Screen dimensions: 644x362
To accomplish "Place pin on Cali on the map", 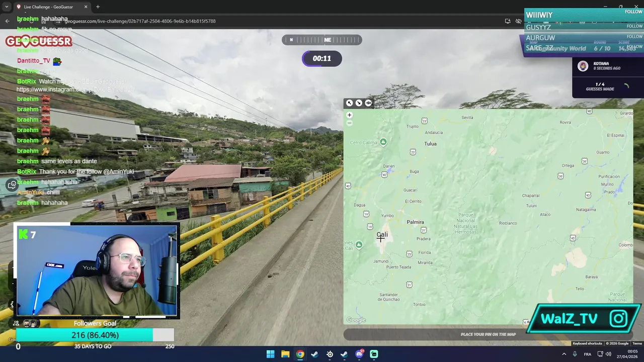I will point(382,234).
